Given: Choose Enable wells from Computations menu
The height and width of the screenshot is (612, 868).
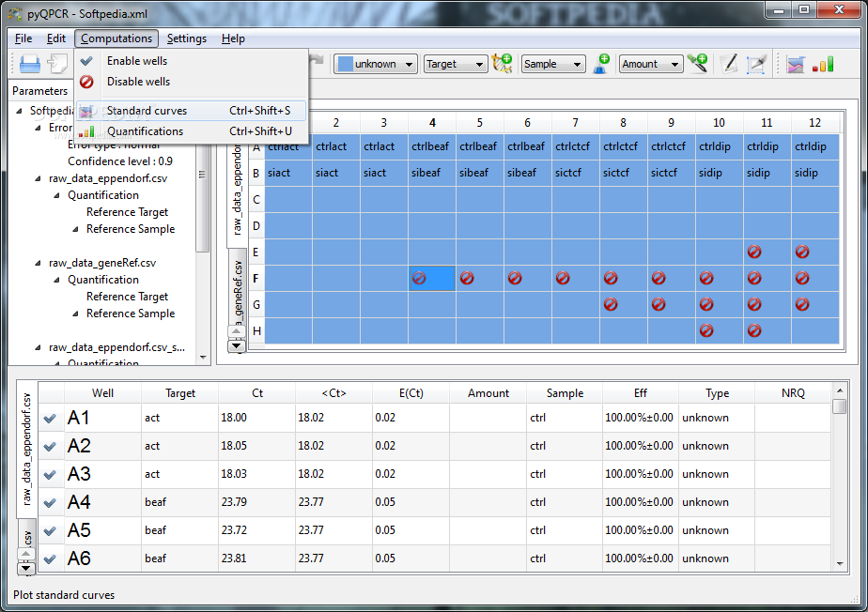Looking at the screenshot, I should (191, 61).
